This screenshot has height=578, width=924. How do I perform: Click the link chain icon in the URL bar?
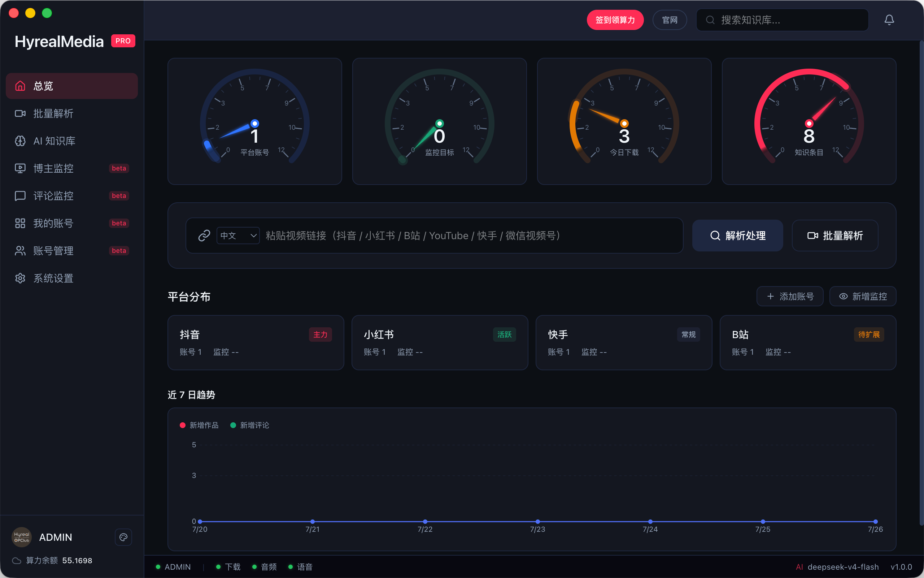(204, 236)
